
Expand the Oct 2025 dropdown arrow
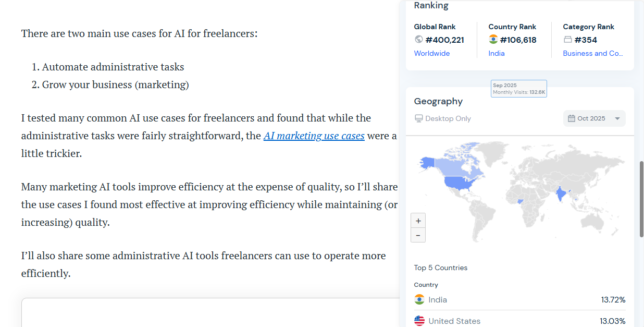click(x=617, y=118)
